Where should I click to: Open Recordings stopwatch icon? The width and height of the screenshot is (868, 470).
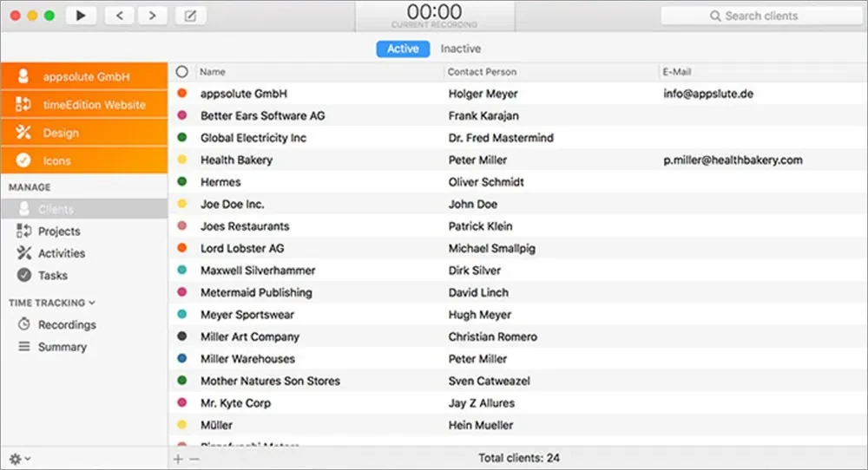click(x=24, y=324)
